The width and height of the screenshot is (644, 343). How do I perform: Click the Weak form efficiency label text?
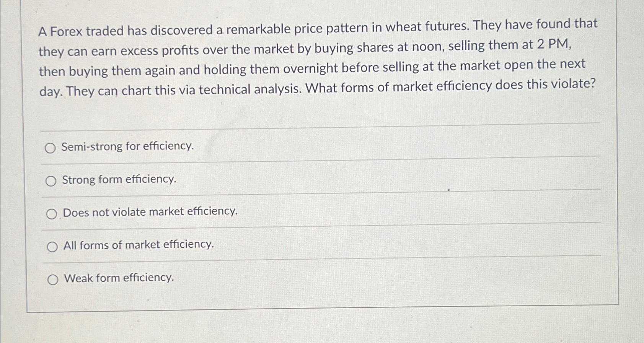(119, 278)
